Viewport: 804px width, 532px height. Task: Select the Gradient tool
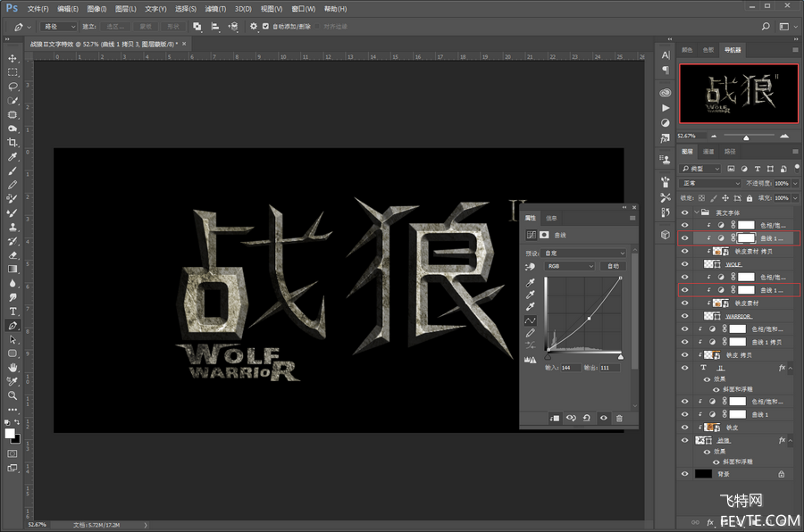13,269
